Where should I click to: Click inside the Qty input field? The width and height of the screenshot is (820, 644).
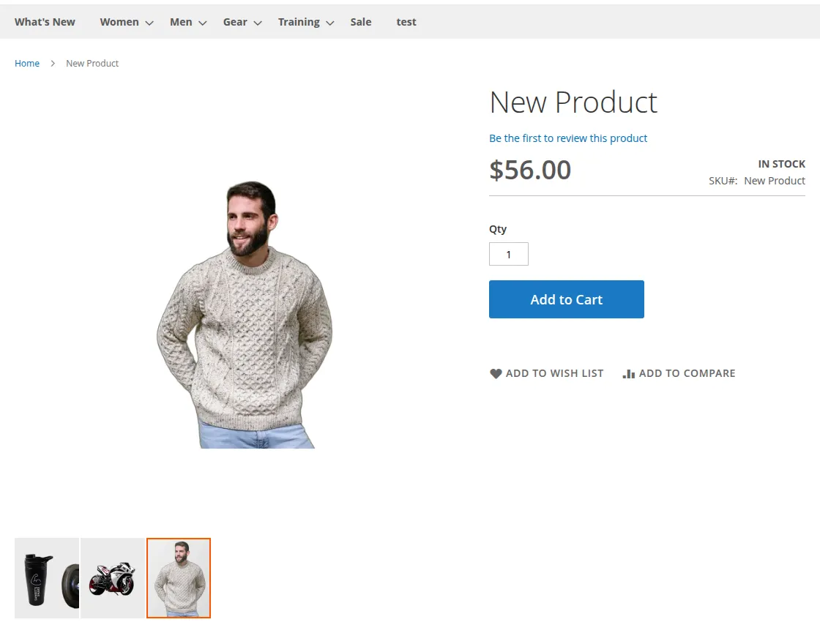pyautogui.click(x=508, y=254)
